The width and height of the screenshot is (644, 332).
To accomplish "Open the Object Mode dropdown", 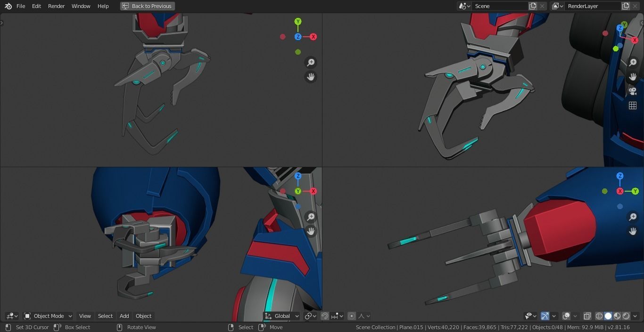I will point(48,316).
